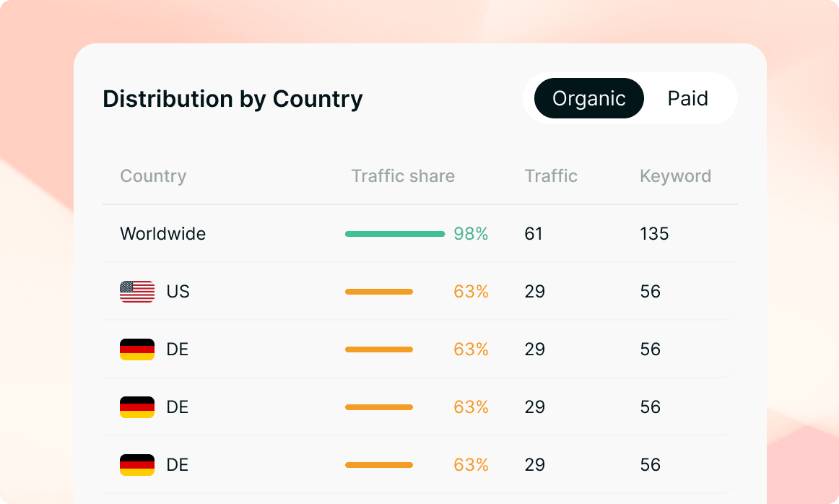This screenshot has height=504, width=839.
Task: Click the US flag icon
Action: tap(136, 291)
